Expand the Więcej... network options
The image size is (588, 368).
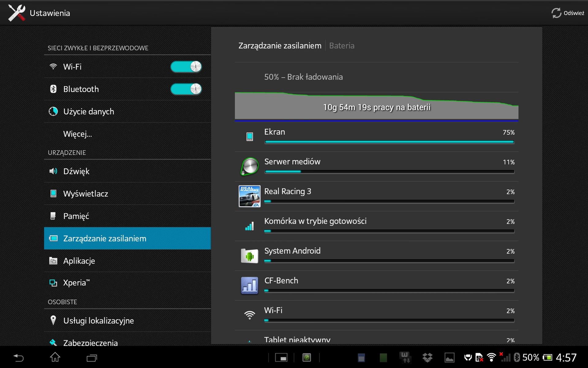point(77,134)
